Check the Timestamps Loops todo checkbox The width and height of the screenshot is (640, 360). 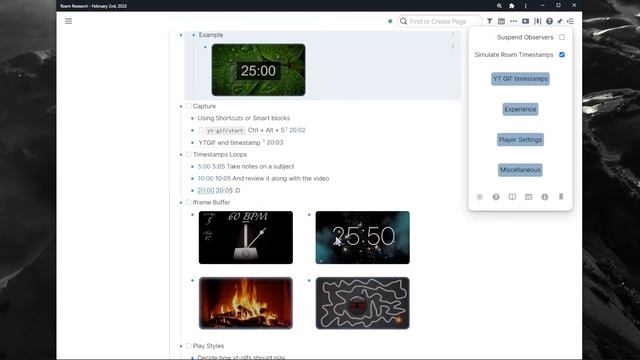pos(189,154)
